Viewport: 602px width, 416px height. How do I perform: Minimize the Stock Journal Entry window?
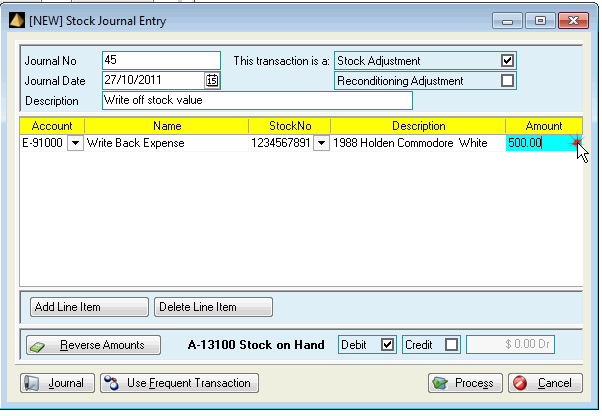(x=507, y=21)
